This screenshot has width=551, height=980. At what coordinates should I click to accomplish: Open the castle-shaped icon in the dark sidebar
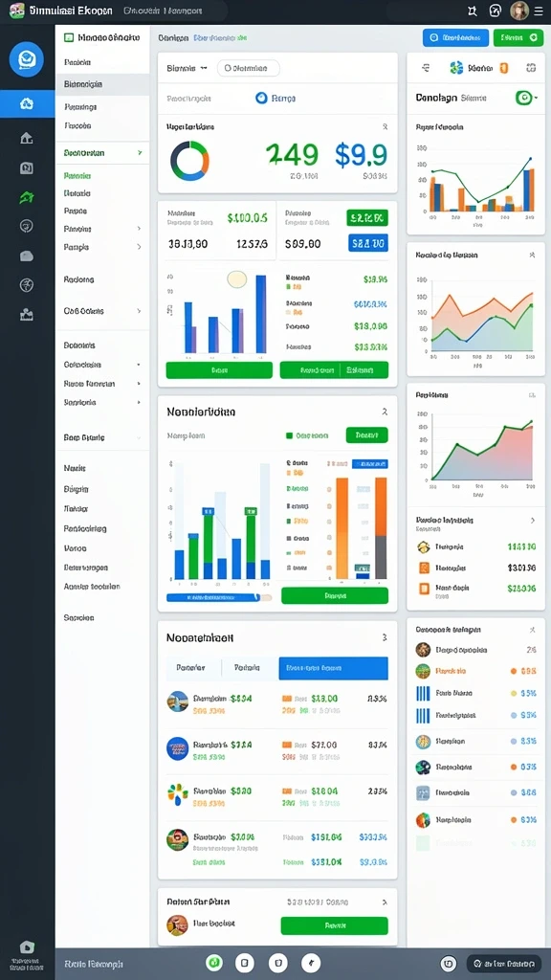pyautogui.click(x=27, y=314)
